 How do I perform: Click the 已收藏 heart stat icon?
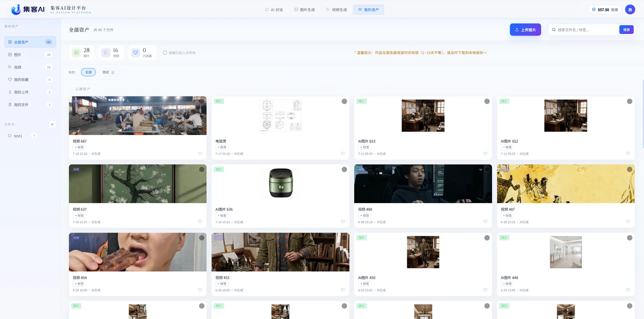136,53
